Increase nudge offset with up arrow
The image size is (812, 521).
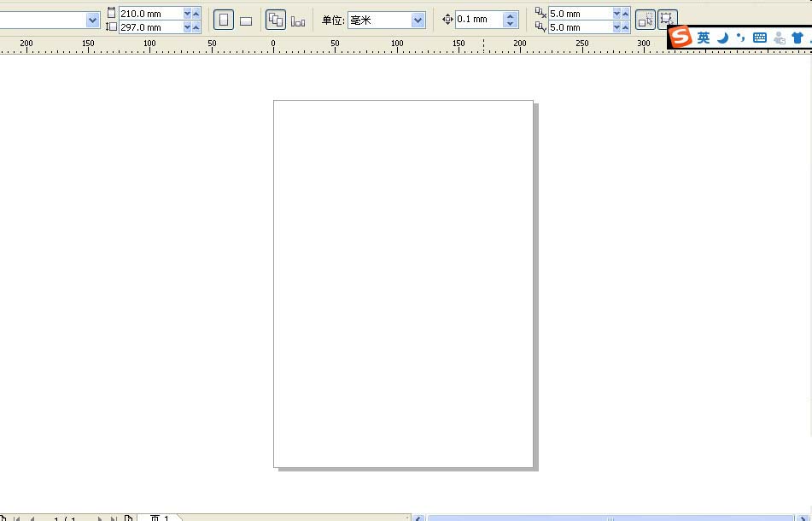click(510, 15)
